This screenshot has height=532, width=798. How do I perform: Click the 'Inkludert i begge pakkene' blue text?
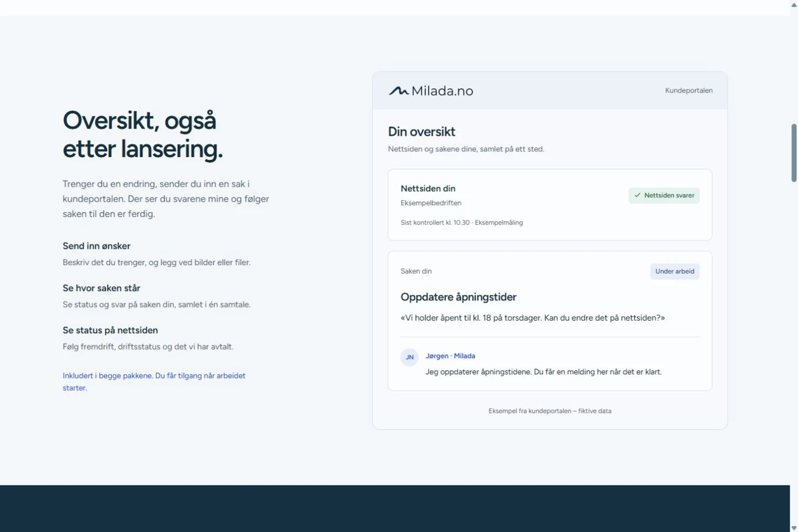[x=154, y=381]
